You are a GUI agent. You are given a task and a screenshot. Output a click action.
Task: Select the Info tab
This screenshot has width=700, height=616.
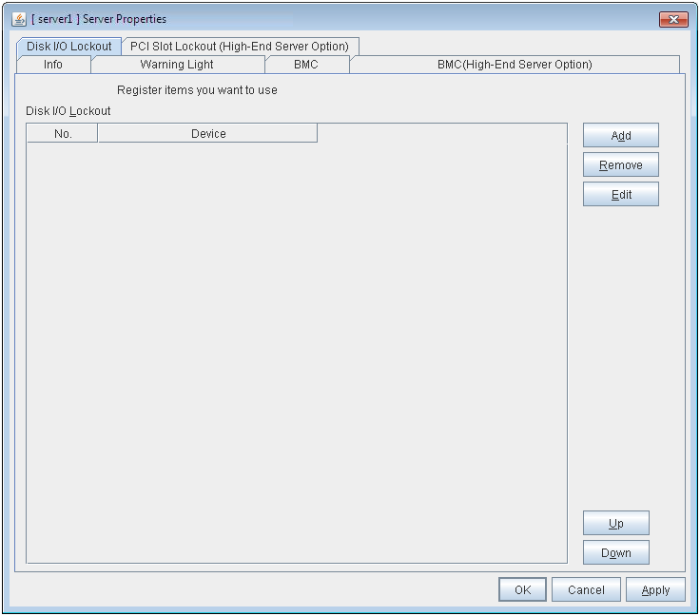point(53,65)
